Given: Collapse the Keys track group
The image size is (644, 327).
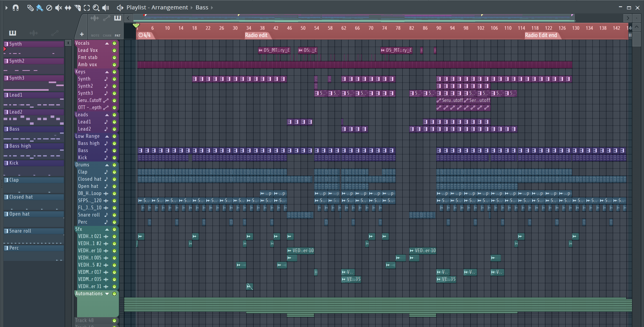Looking at the screenshot, I should [x=107, y=72].
